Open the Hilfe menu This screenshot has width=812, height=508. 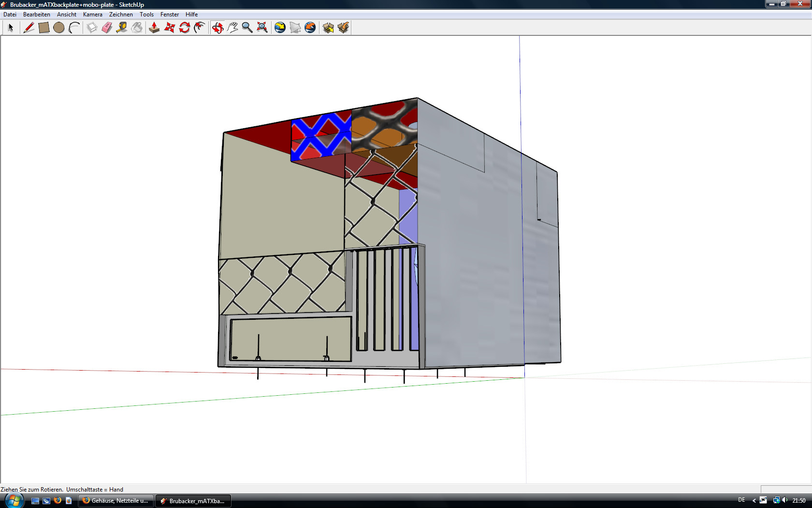[x=192, y=15]
